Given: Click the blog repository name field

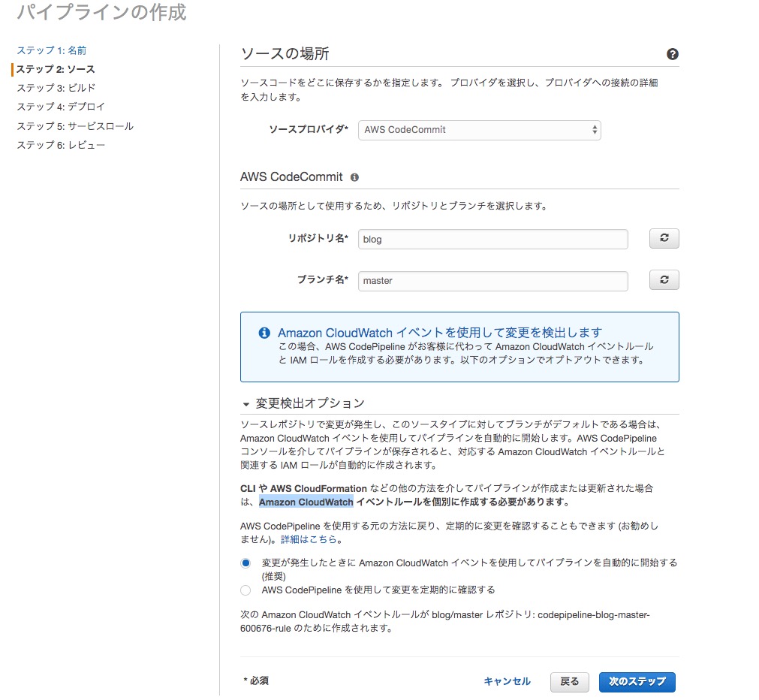Looking at the screenshot, I should coord(493,239).
